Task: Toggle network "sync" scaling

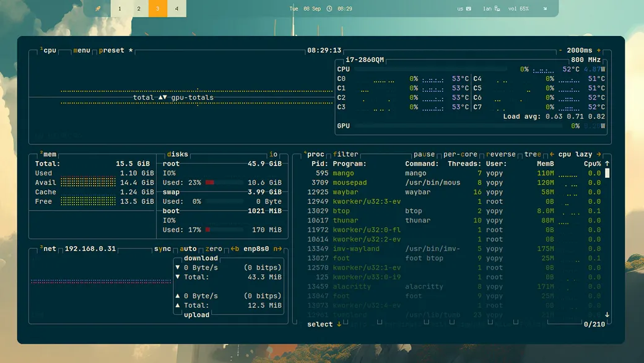Action: [163, 249]
